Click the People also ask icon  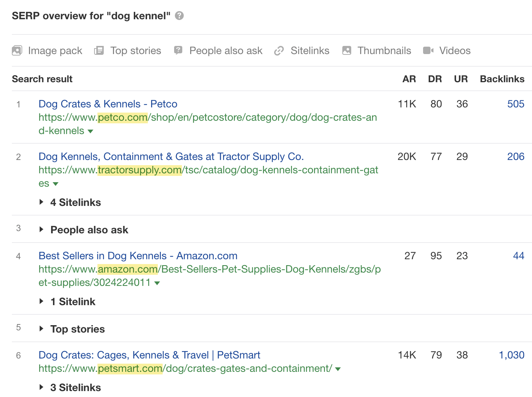click(x=178, y=50)
